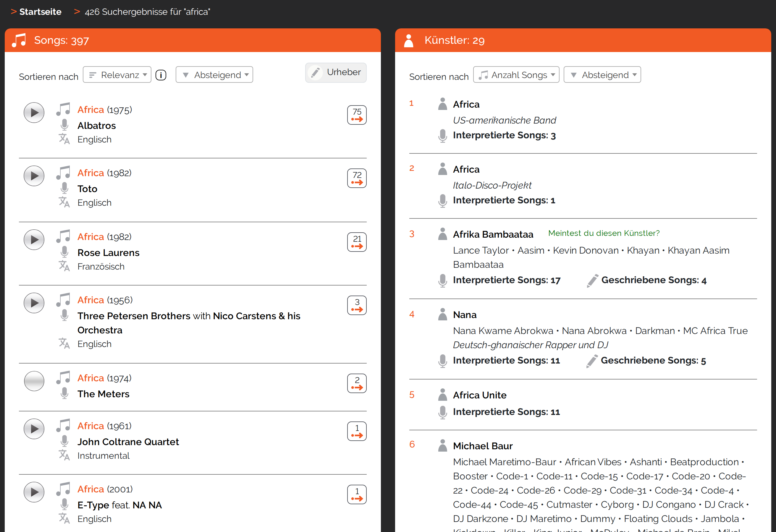The image size is (776, 532).
Task: Click the microphone icon for Interpretierte Songs: 17
Action: point(442,281)
